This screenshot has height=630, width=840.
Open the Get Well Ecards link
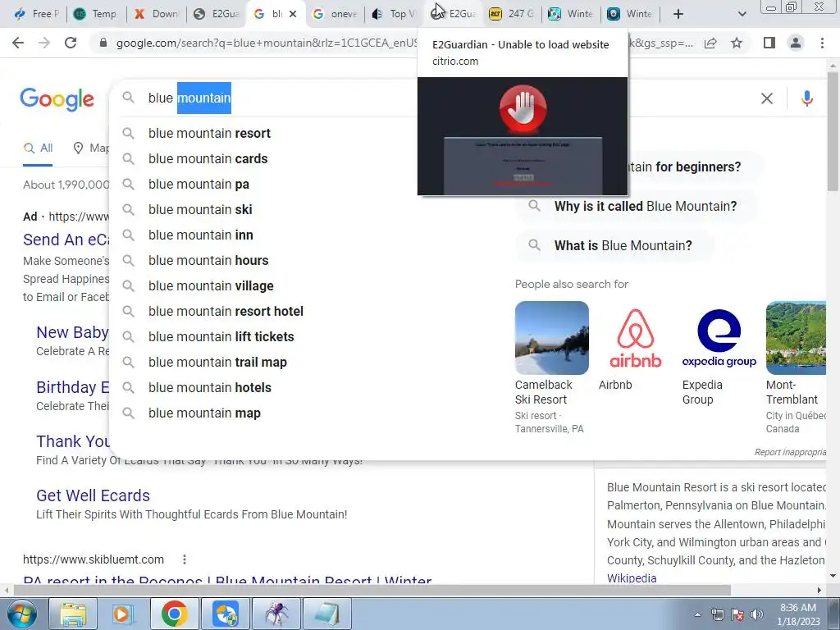pyautogui.click(x=94, y=495)
